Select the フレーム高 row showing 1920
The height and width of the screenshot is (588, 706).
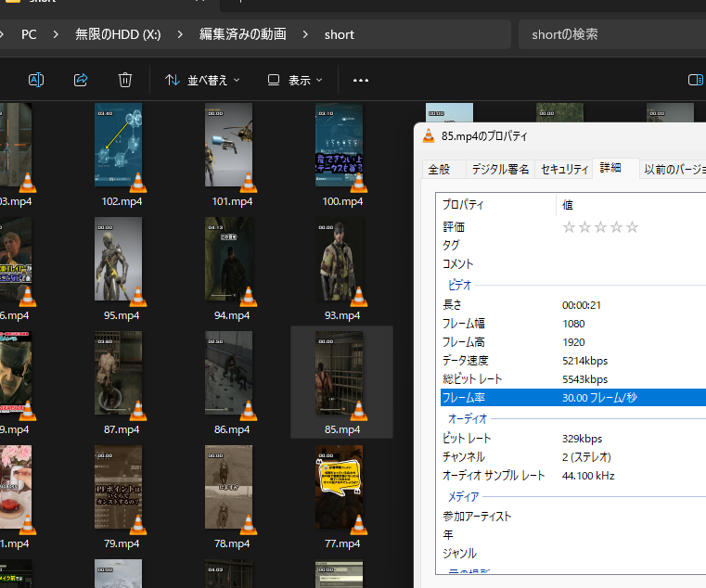pos(573,342)
